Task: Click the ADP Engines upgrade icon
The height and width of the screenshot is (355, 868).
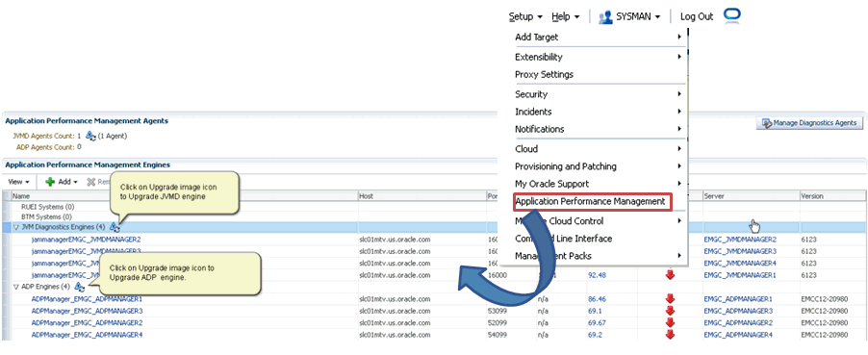Action: [79, 287]
